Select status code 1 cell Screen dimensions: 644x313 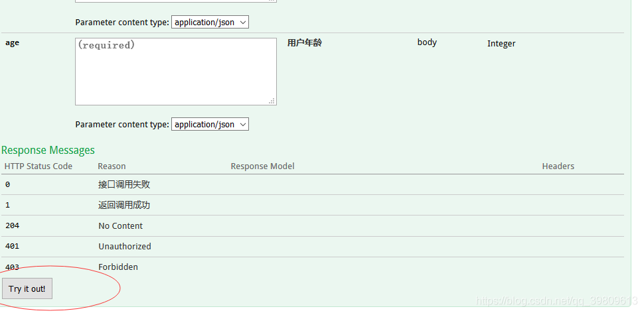coord(8,205)
